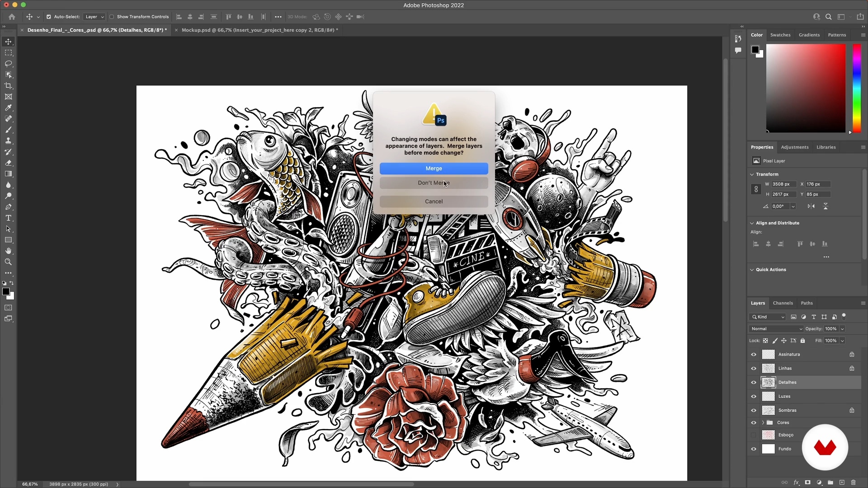Select the Lasso tool
Image resolution: width=868 pixels, height=488 pixels.
[x=8, y=64]
